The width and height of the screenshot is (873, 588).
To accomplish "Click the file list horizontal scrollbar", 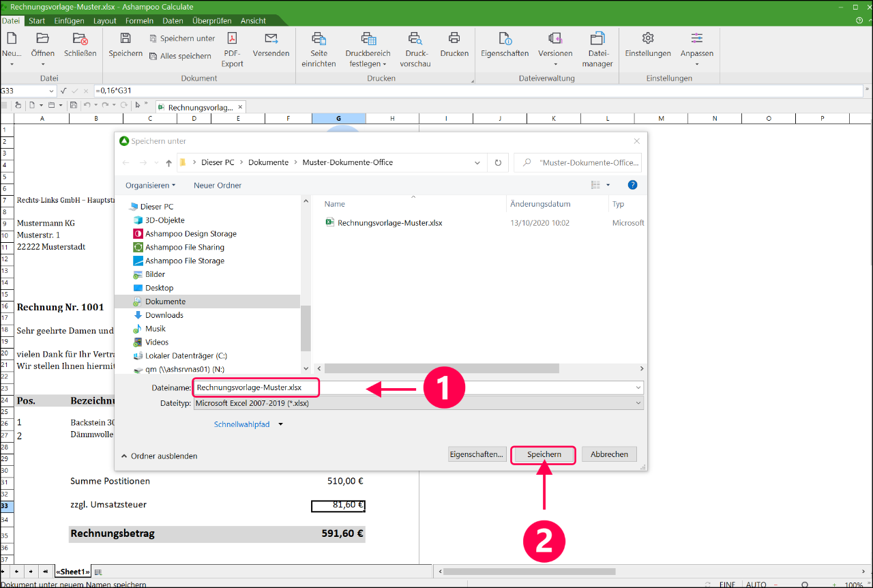I will pos(442,368).
